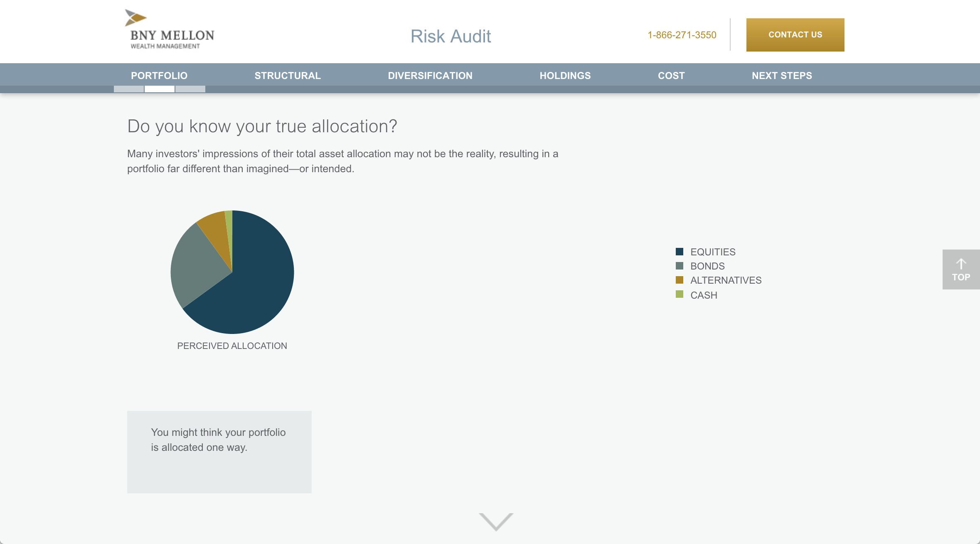Select the third Portfolio progress segment
This screenshot has width=980, height=544.
[190, 89]
